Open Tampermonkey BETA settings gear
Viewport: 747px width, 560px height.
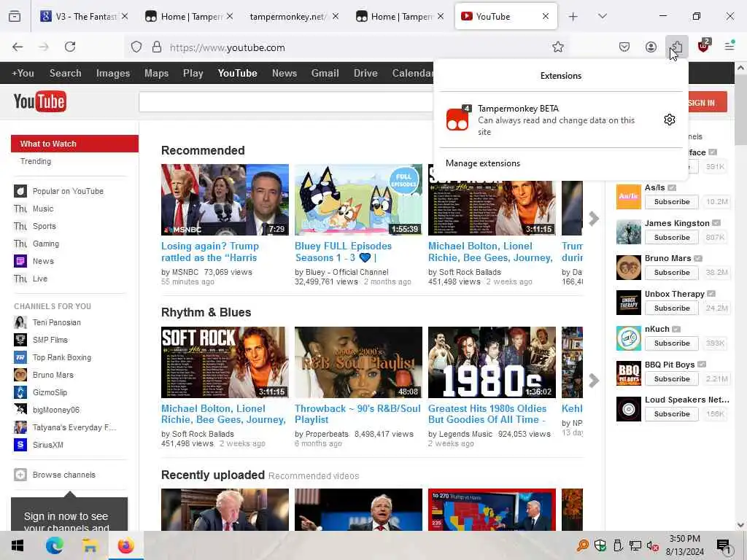(x=670, y=120)
